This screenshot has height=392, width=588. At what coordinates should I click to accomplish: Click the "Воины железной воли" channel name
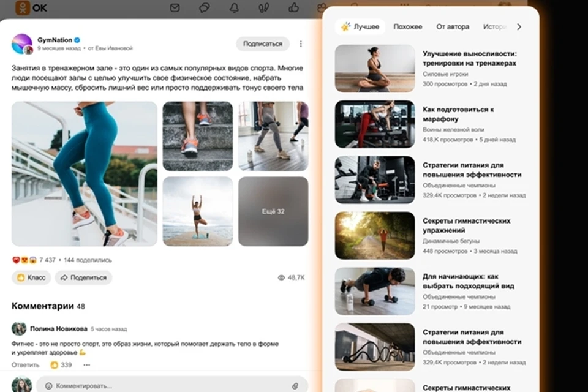click(x=453, y=129)
